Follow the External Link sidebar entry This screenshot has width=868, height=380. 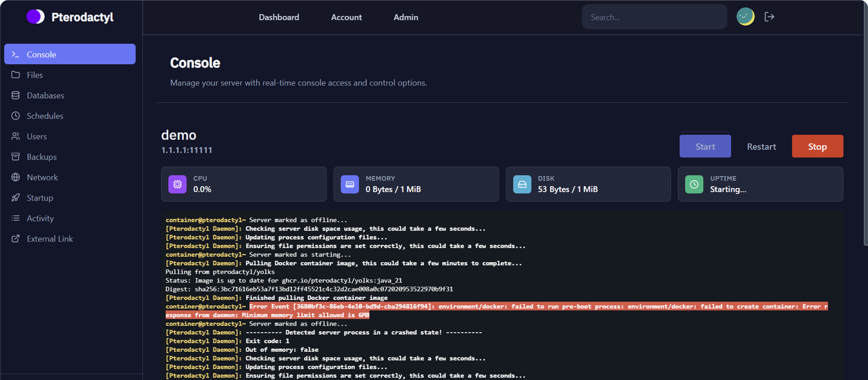[x=50, y=239]
